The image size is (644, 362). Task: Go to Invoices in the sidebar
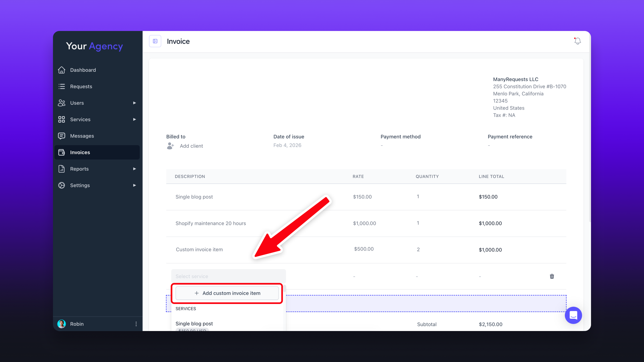(x=80, y=152)
